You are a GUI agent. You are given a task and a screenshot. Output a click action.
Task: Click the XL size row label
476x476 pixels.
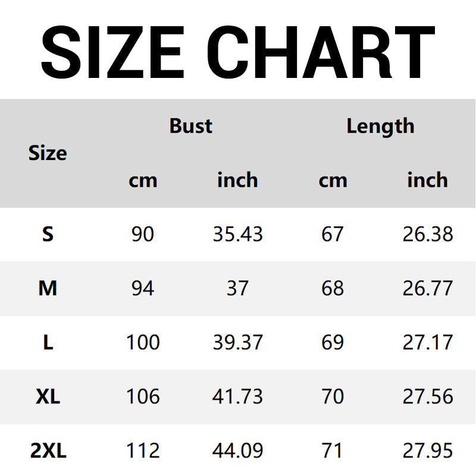tap(48, 397)
